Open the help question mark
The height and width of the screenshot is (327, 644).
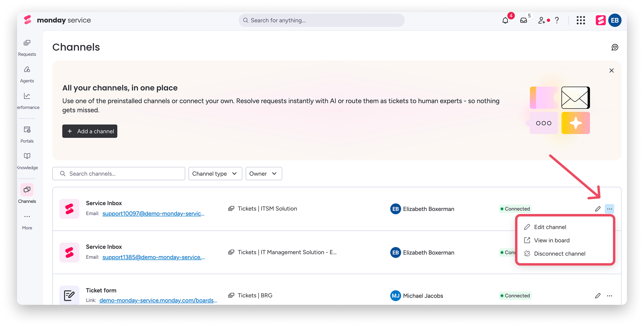pos(557,20)
